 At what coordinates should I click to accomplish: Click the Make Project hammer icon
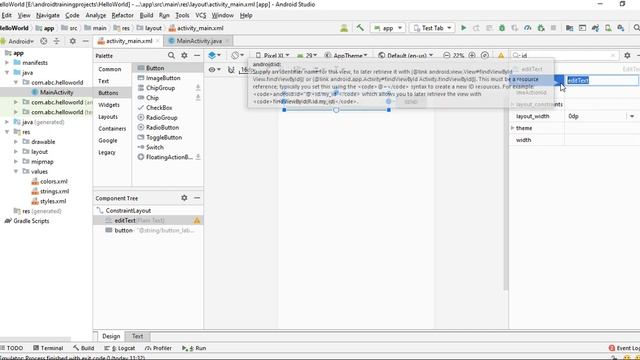click(360, 28)
